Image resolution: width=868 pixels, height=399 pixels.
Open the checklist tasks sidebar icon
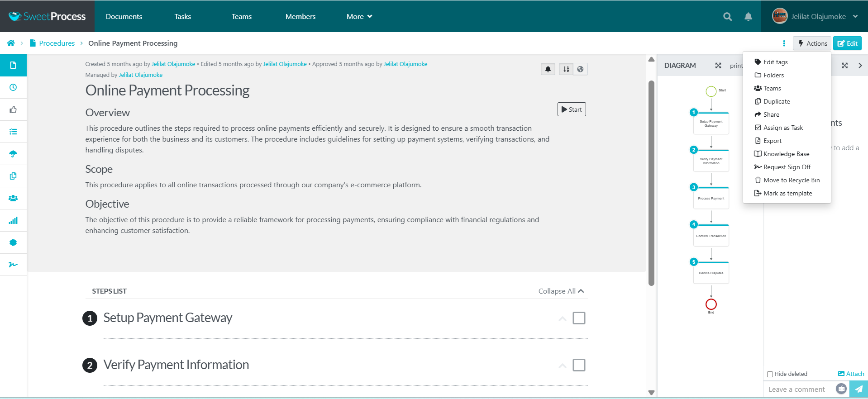pos(13,132)
